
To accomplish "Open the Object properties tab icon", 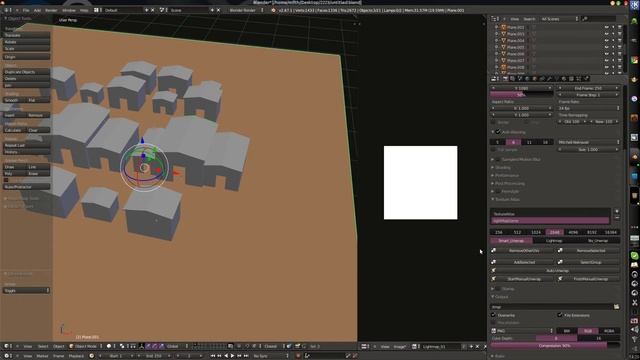I will click(535, 78).
